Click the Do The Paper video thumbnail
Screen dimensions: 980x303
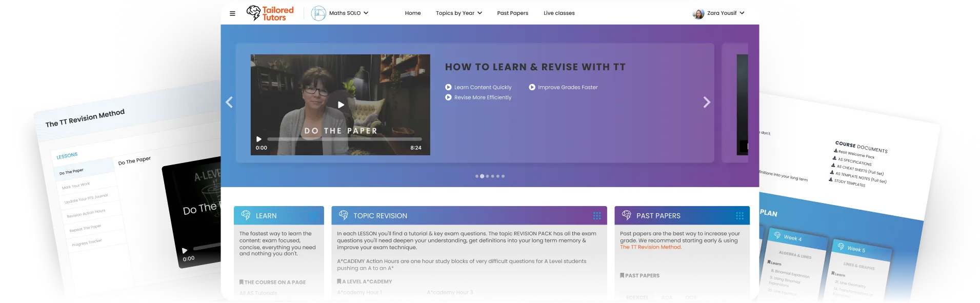(341, 105)
